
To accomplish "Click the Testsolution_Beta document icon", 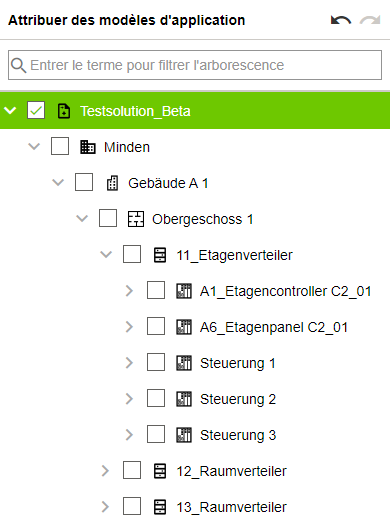I will pyautogui.click(x=64, y=111).
